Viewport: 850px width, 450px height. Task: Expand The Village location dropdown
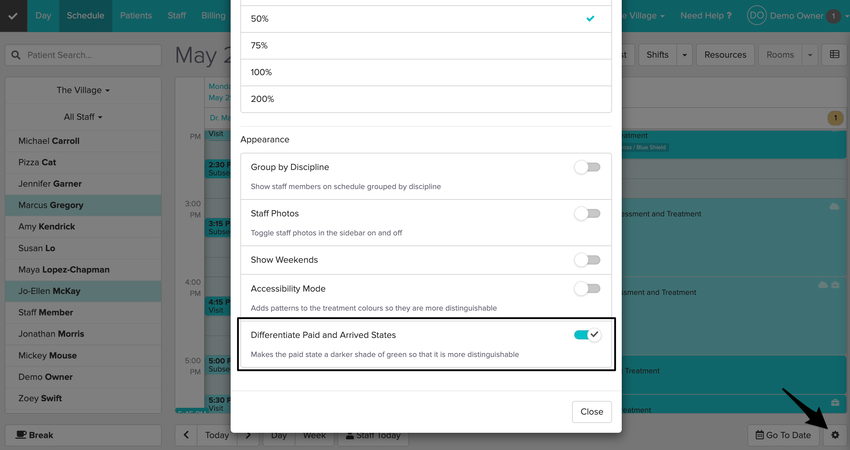(x=83, y=90)
